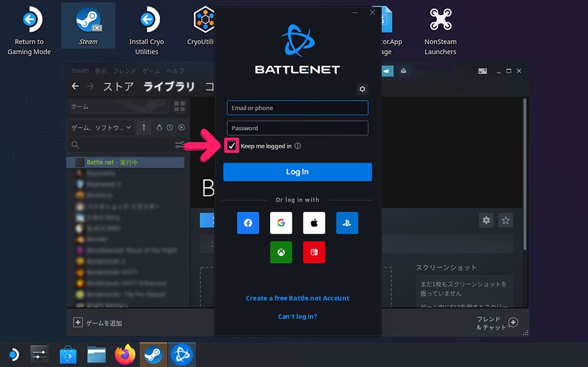588x367 pixels.
Task: Open Create a free Battle.net Account link
Action: 297,298
